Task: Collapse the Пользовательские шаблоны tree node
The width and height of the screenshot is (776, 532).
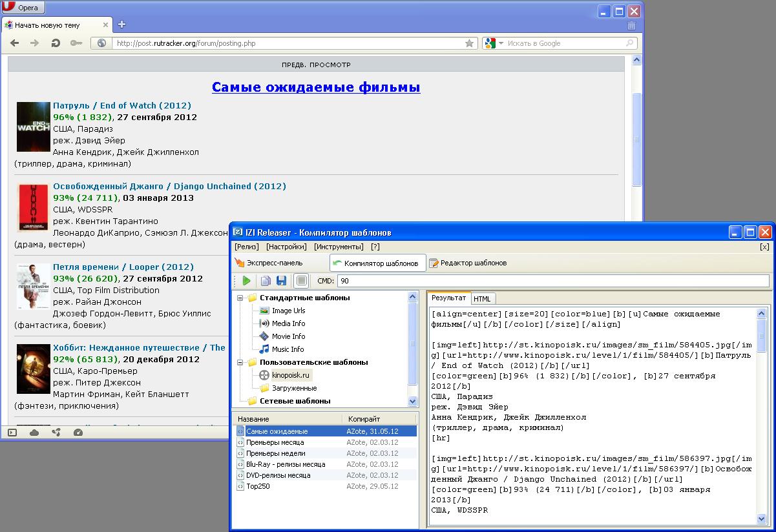Action: click(x=240, y=363)
